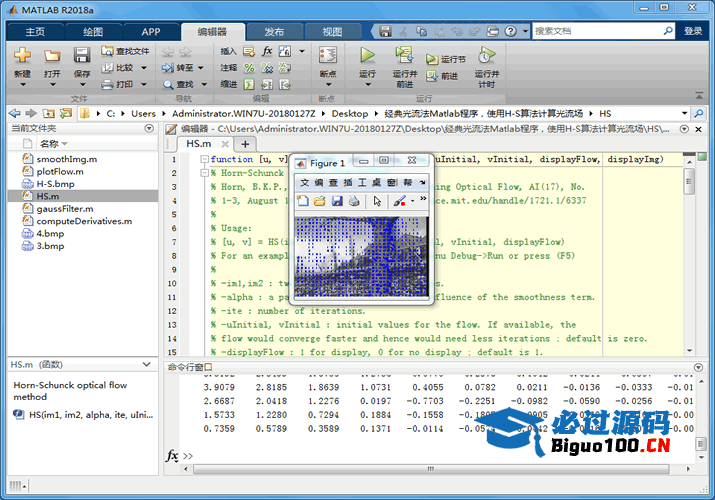Click the 登录 (Sign in) button

coord(693,31)
